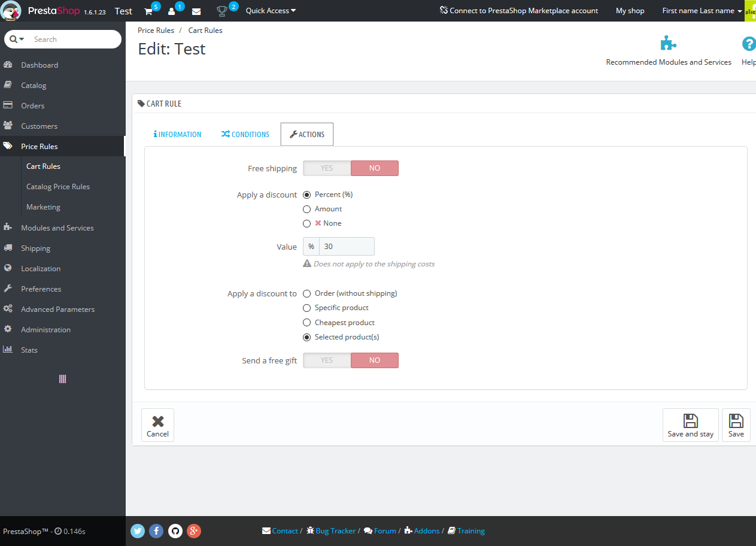Select the Cheapest product radio button
The width and height of the screenshot is (756, 546).
[x=306, y=322]
